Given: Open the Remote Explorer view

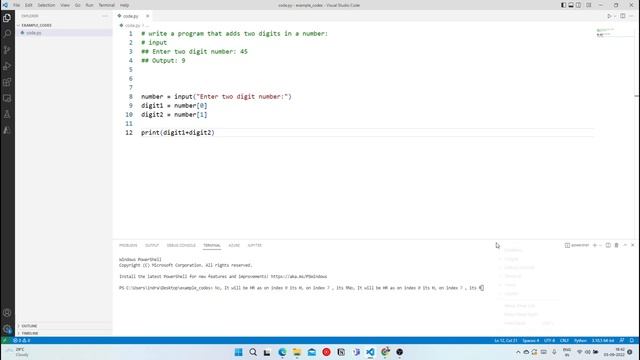Looking at the screenshot, I should tap(7, 98).
